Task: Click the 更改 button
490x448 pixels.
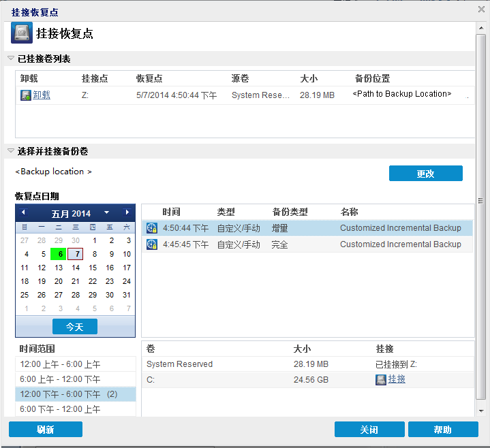Action: (426, 173)
